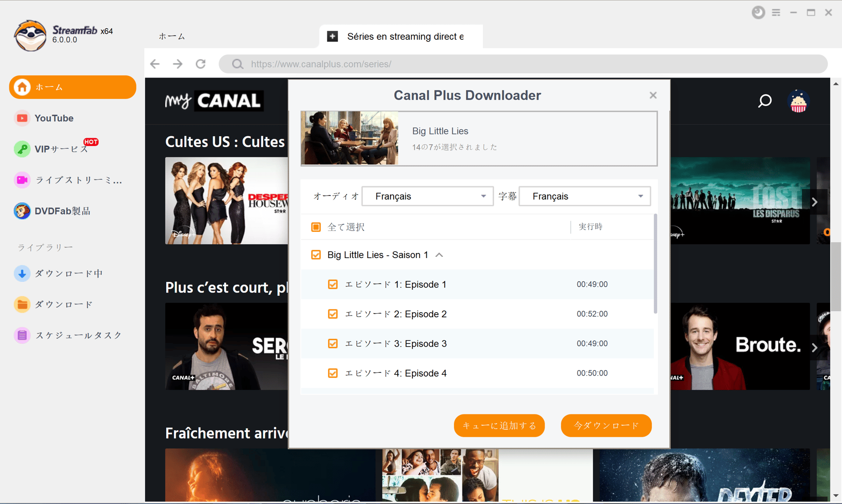Click the canalplus.com URL field
The image size is (842, 504).
[x=523, y=64]
